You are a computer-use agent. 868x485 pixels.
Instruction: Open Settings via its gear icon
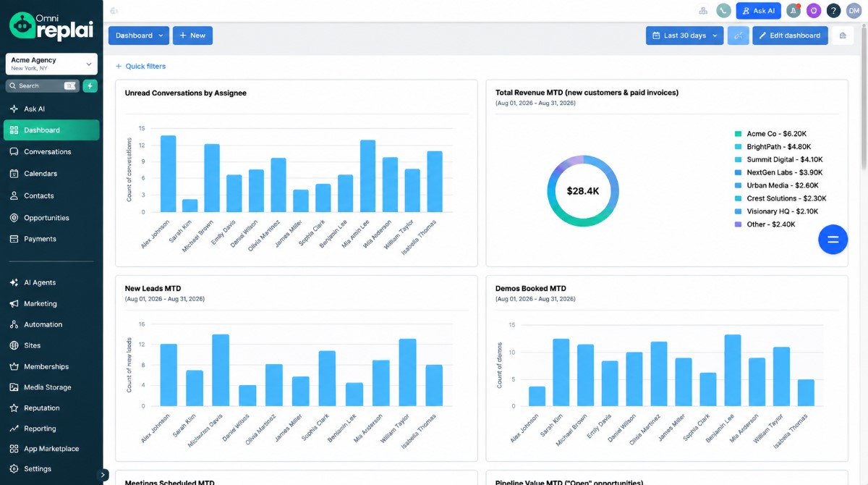coord(14,469)
